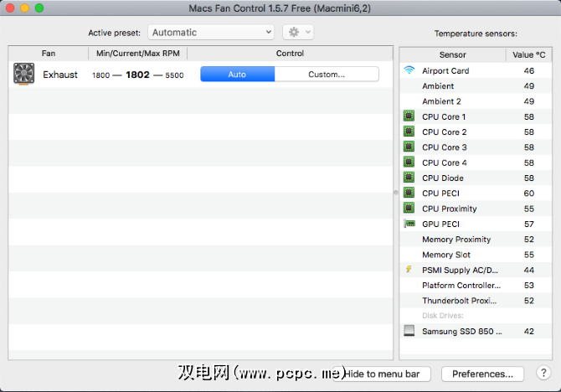Select the Airport Card sensor row
The width and height of the screenshot is (561, 392).
click(476, 70)
